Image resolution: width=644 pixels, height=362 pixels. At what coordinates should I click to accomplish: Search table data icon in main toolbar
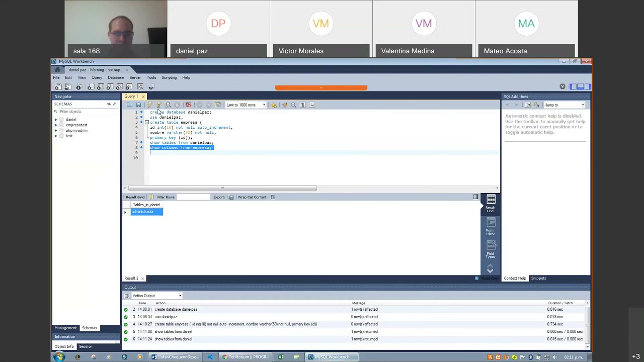tap(140, 87)
